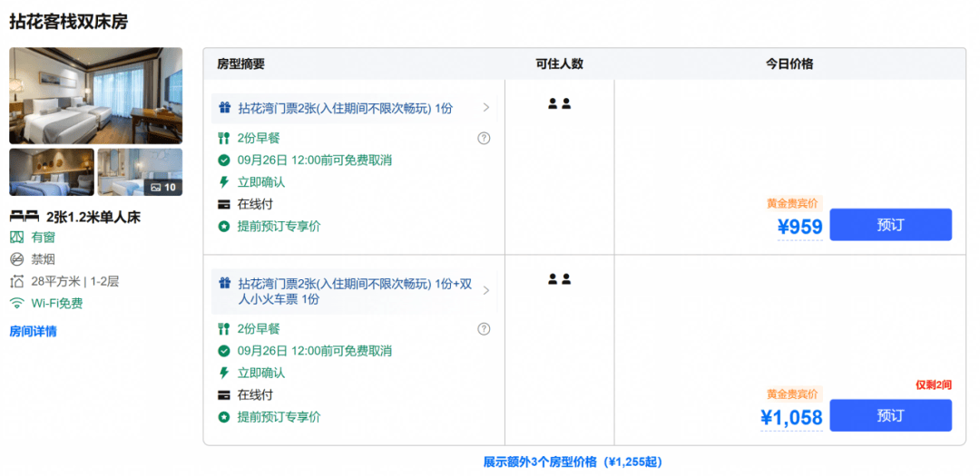This screenshot has height=476, width=980.
Task: Click the 28平方米 | 1-2层 text
Action: 75,281
